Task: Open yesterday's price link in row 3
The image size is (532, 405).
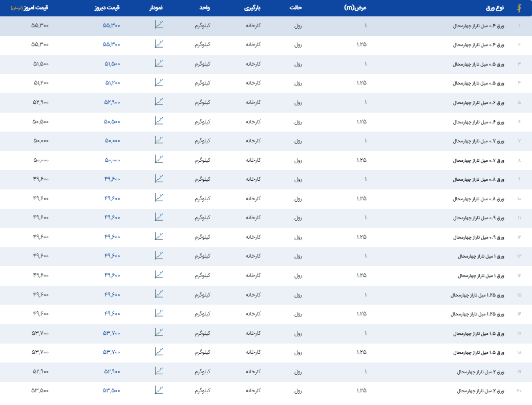Action: 112,63
